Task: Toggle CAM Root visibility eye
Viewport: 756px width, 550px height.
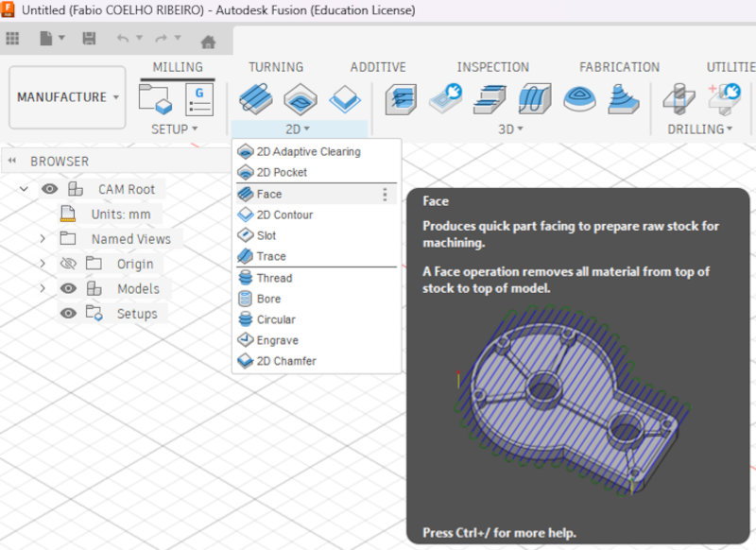Action: coord(49,189)
